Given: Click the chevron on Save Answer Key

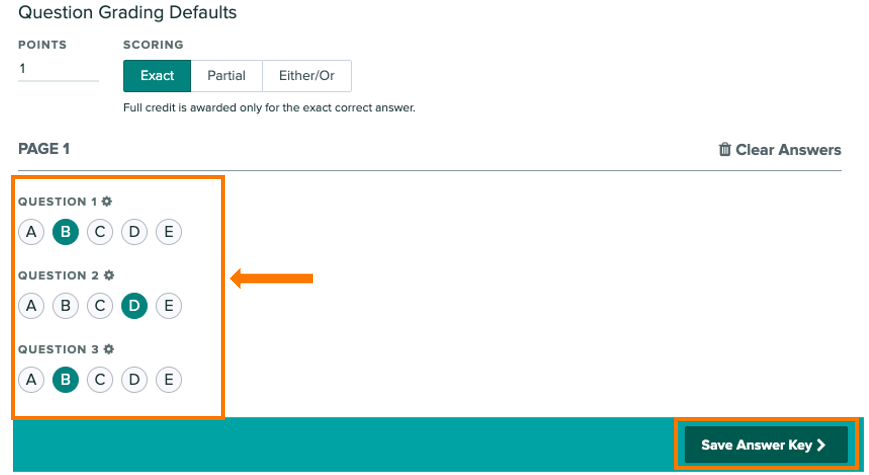Looking at the screenshot, I should pos(821,445).
